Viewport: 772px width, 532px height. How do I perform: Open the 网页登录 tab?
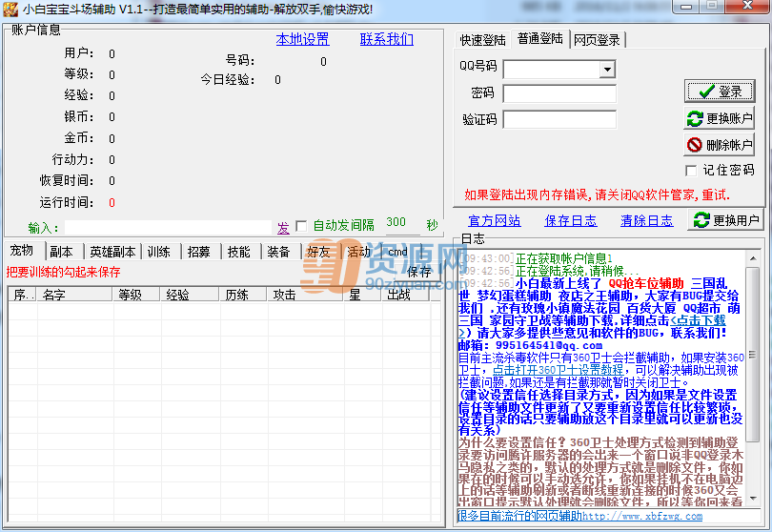598,40
